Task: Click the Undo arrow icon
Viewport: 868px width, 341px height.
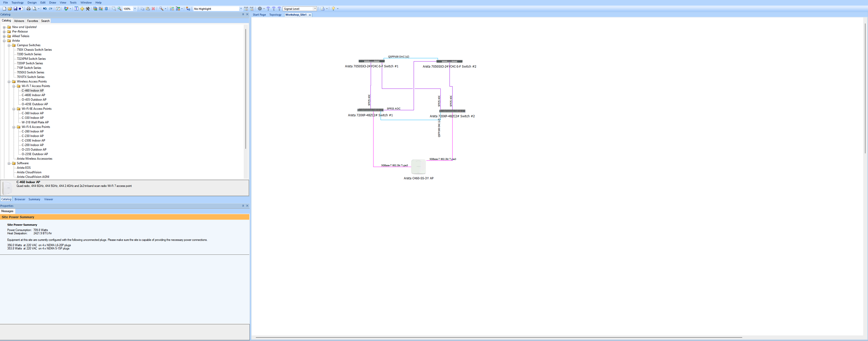Action: coord(45,9)
